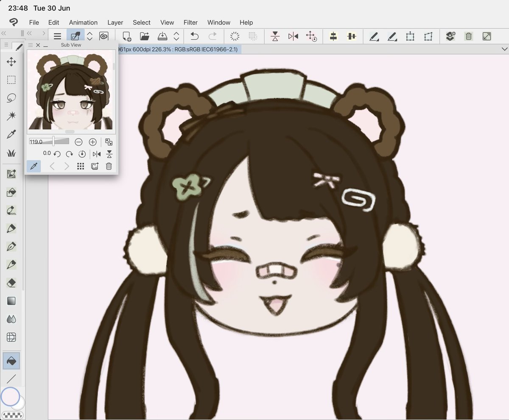
Task: Open the Window menu
Action: [x=219, y=22]
